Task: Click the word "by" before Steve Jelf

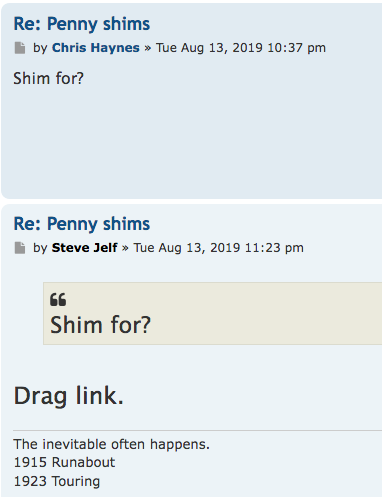Action: coord(40,248)
